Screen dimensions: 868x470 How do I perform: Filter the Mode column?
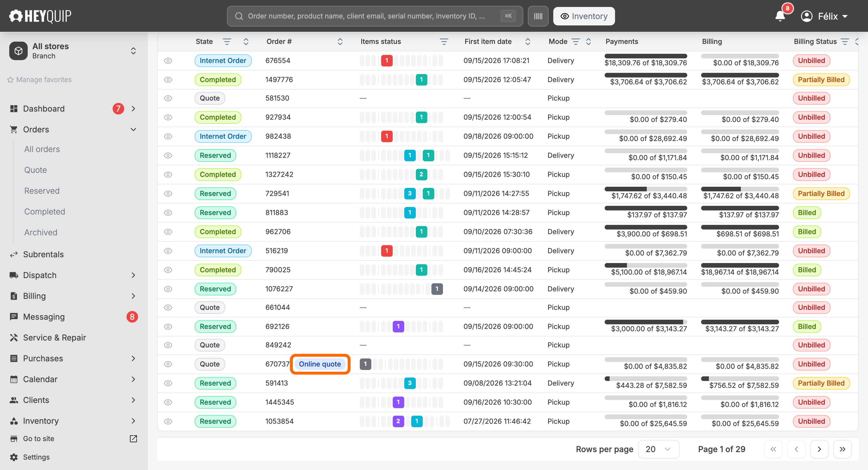click(x=575, y=42)
